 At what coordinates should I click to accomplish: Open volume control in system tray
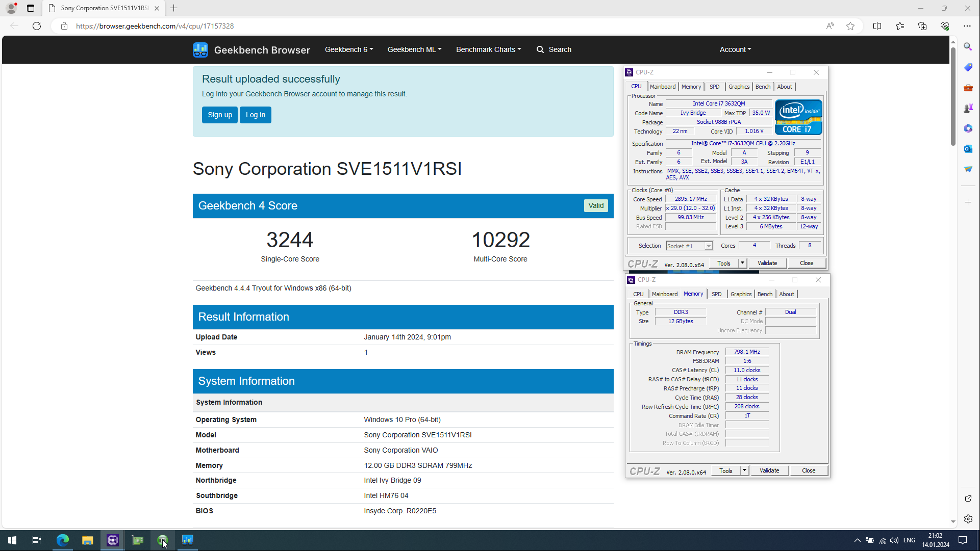pos(894,540)
